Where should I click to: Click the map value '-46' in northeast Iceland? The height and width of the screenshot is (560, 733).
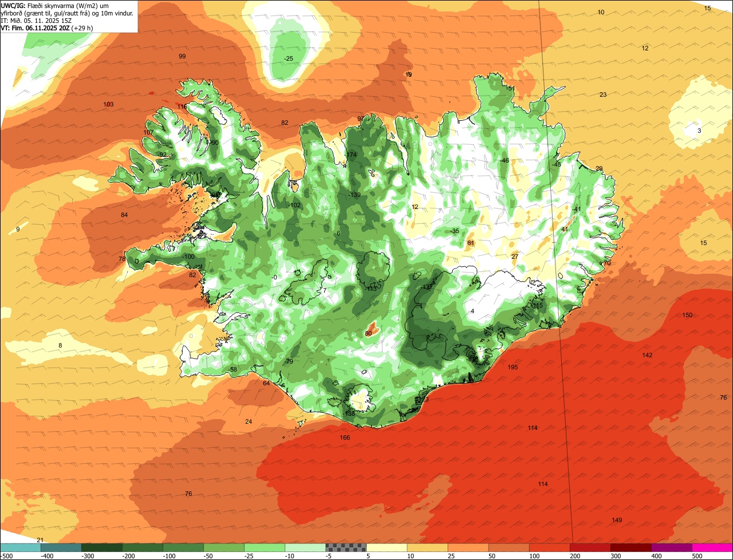[x=505, y=160]
